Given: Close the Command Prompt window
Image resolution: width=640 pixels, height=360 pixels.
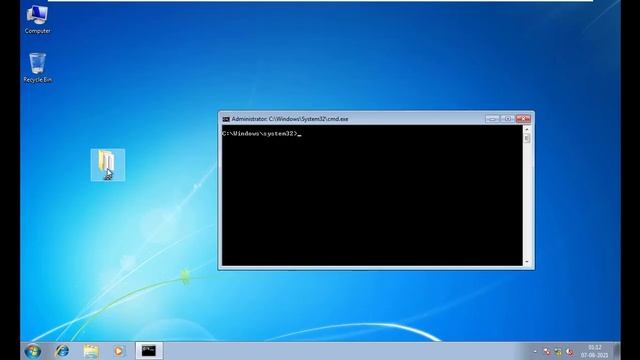Looking at the screenshot, I should pos(523,119).
